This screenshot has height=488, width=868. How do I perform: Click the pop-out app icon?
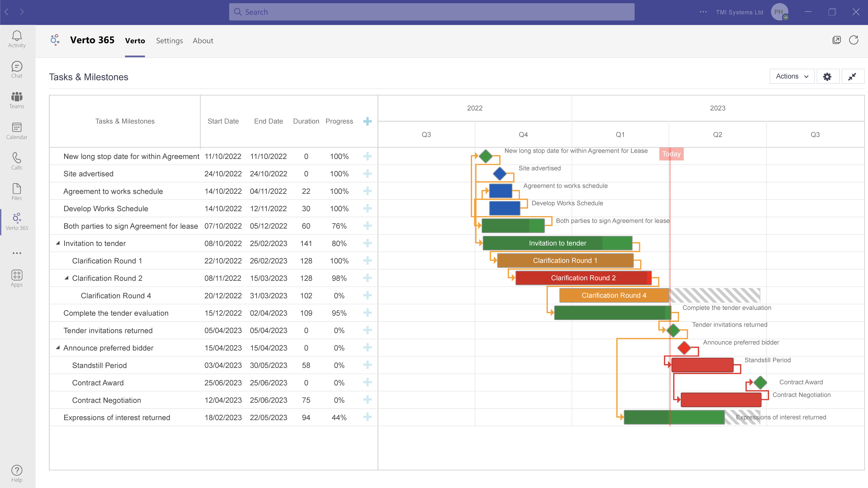click(x=836, y=40)
